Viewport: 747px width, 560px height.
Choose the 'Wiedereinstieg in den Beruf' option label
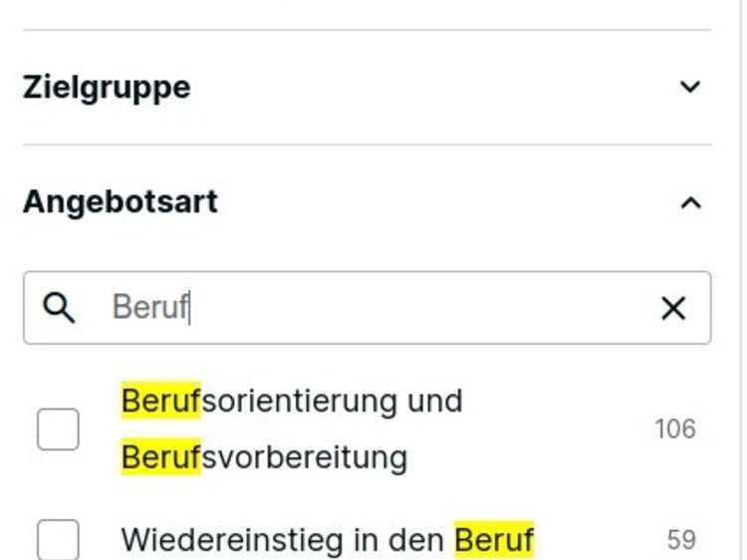click(x=327, y=540)
